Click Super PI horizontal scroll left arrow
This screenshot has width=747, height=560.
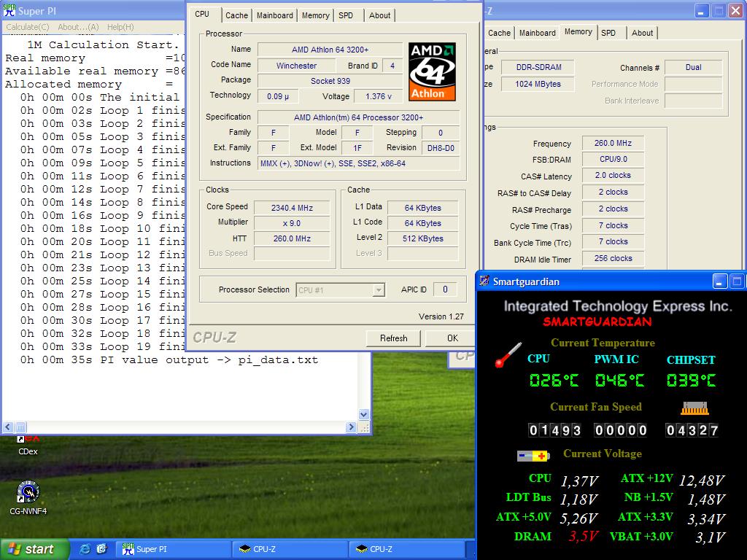[x=7, y=427]
